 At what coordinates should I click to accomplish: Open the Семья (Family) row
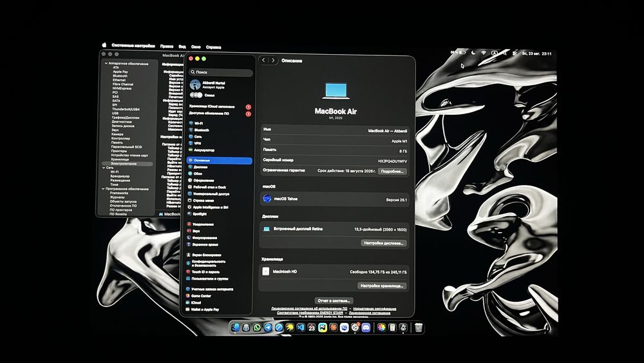(x=202, y=95)
